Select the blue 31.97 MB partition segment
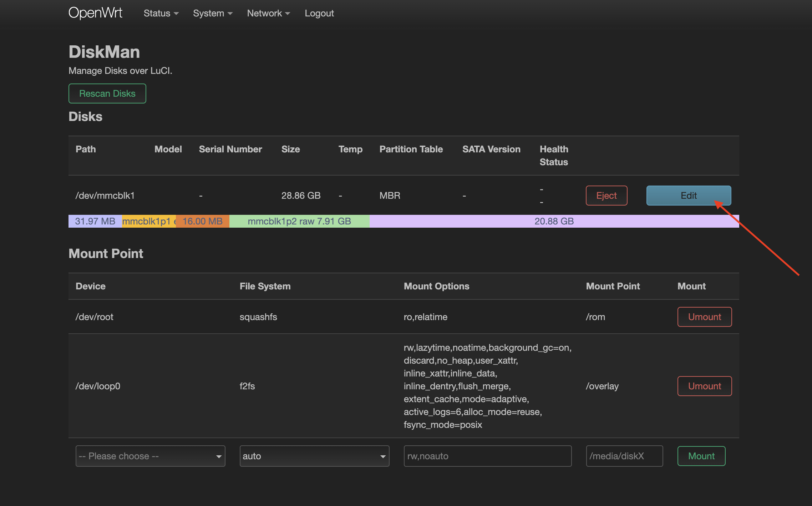Viewport: 812px width, 506px height. [x=95, y=221]
